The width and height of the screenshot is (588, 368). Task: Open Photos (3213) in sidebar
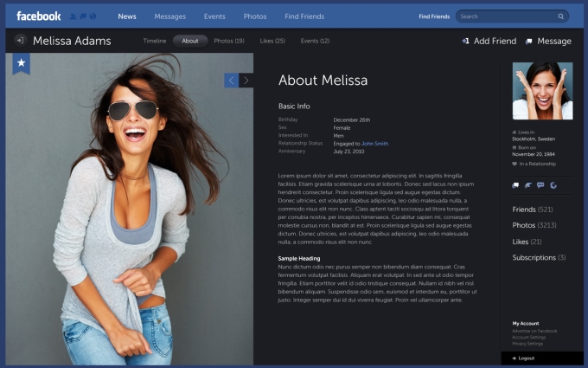tap(534, 225)
